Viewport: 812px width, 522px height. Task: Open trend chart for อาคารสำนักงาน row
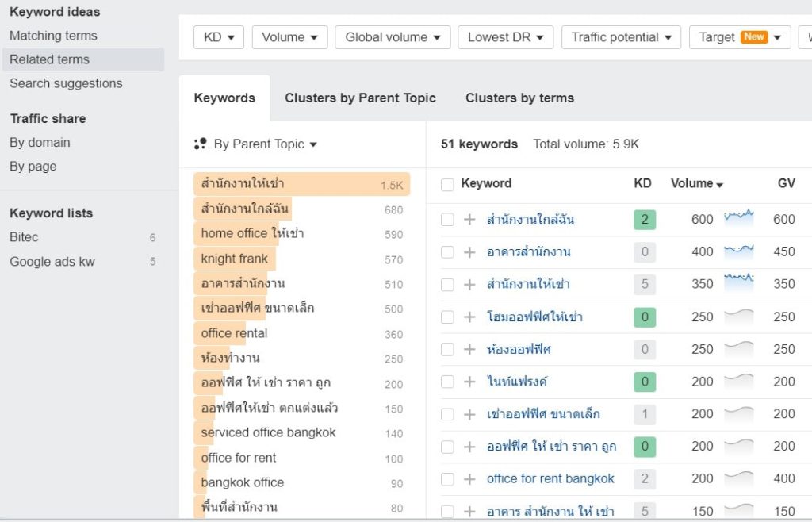[x=738, y=251]
